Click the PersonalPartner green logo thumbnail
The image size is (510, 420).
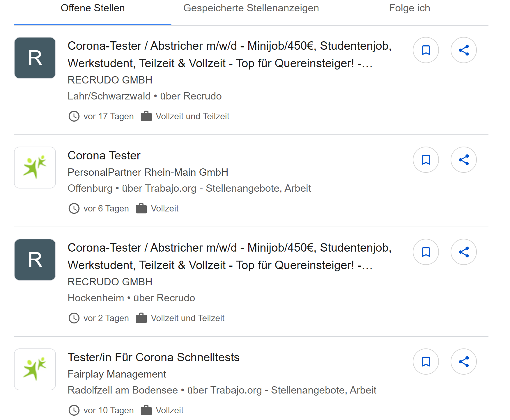(35, 167)
